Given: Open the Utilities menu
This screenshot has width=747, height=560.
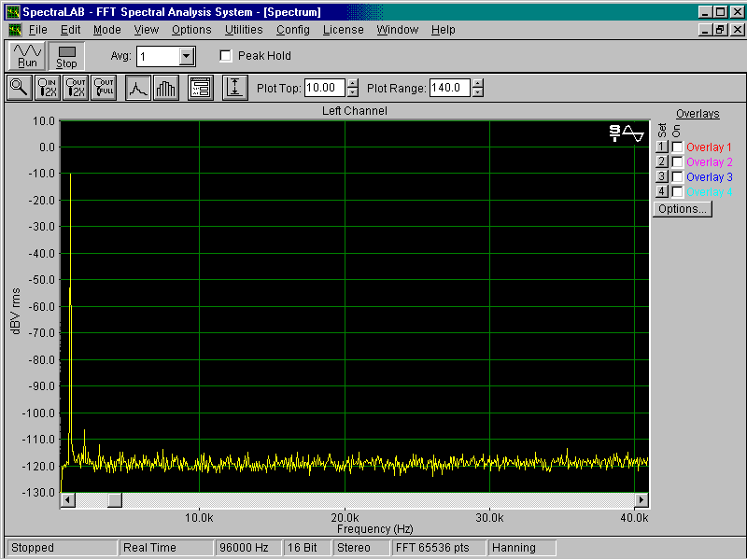Looking at the screenshot, I should pos(244,30).
